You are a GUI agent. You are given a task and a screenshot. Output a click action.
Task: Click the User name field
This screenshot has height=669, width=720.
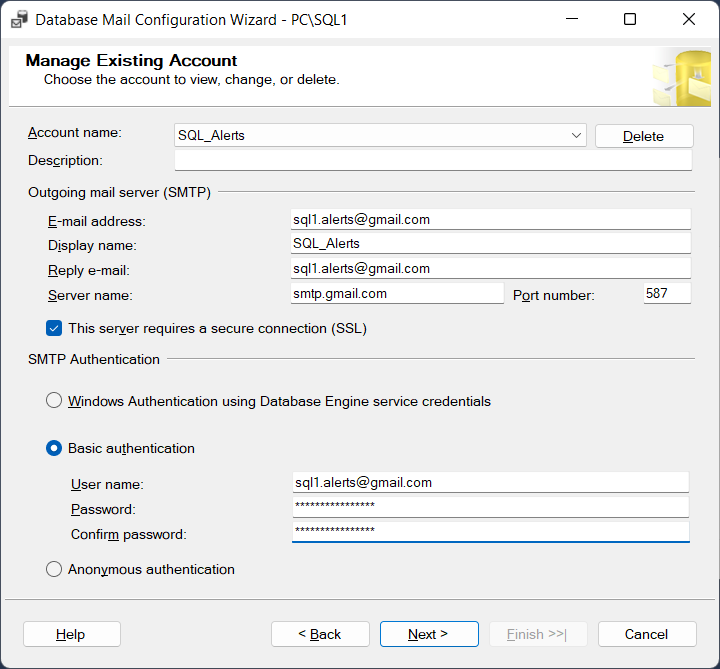490,483
